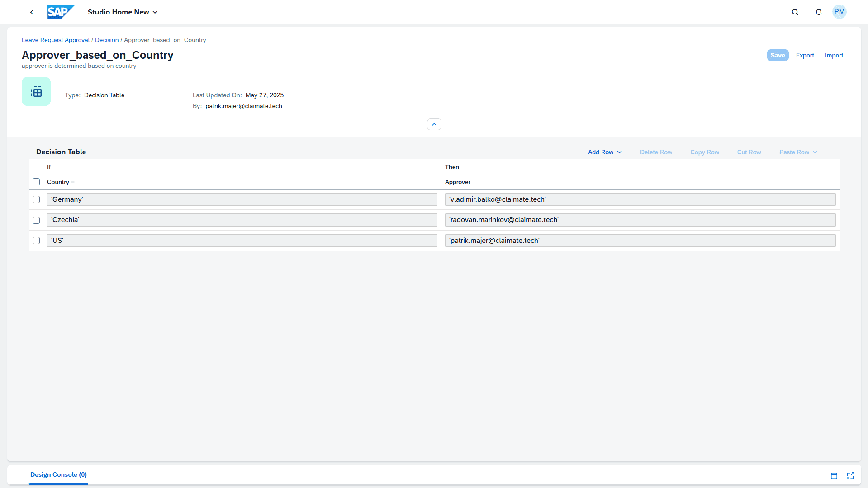
Task: Select all rows with header checkbox
Action: coord(36,182)
